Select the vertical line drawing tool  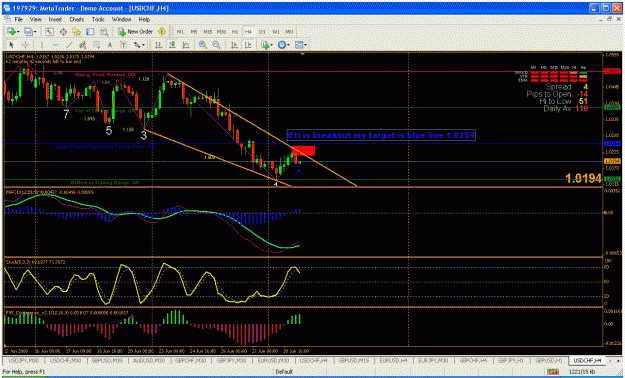41,45
